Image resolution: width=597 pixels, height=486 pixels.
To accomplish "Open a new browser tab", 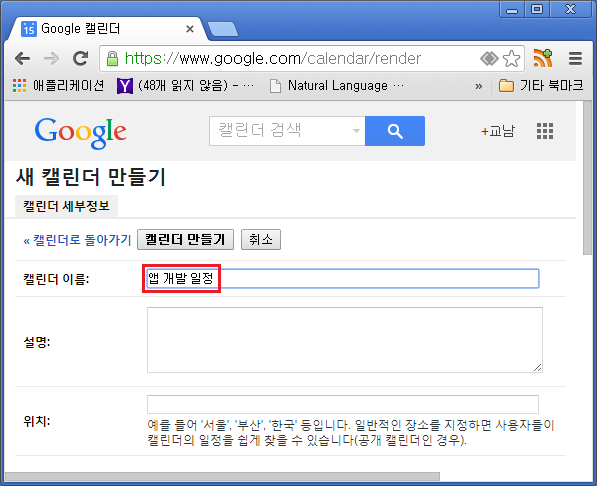I will click(223, 29).
